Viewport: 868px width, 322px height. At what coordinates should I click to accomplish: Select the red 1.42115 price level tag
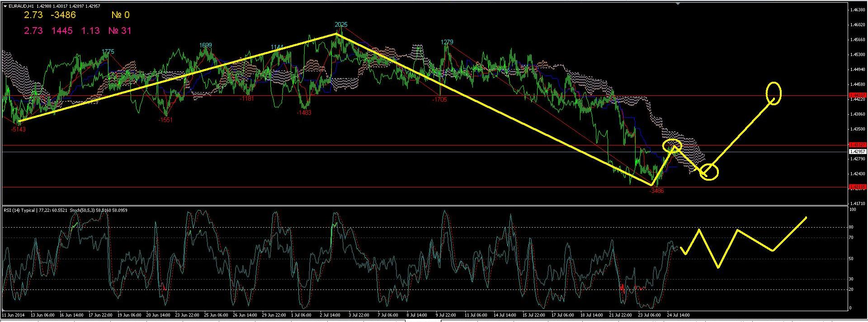point(857,187)
